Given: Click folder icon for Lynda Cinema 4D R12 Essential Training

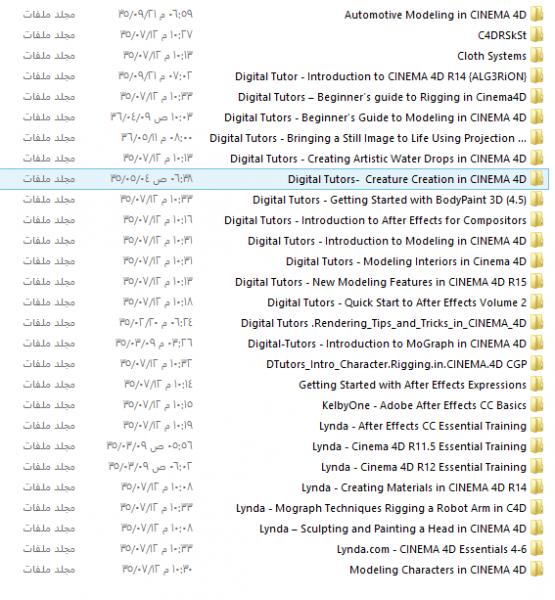Looking at the screenshot, I should pyautogui.click(x=537, y=467).
